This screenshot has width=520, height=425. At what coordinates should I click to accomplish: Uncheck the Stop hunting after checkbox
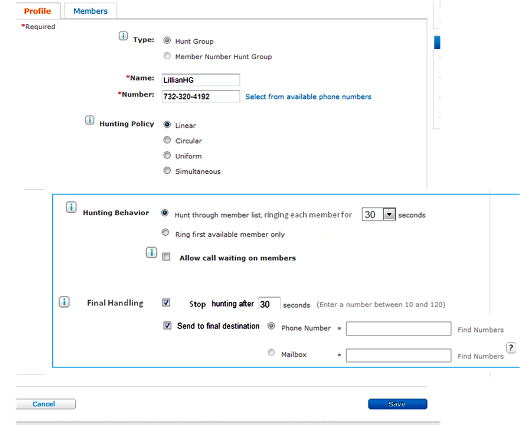pos(166,302)
